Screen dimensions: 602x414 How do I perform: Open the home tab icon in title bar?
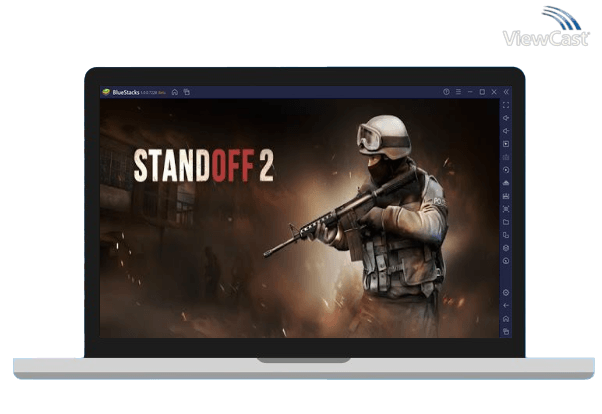pyautogui.click(x=175, y=92)
